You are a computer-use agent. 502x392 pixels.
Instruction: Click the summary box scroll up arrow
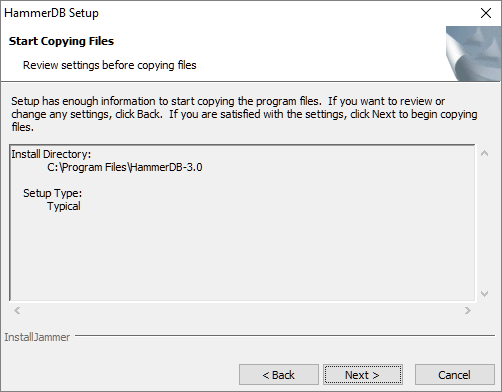485,153
